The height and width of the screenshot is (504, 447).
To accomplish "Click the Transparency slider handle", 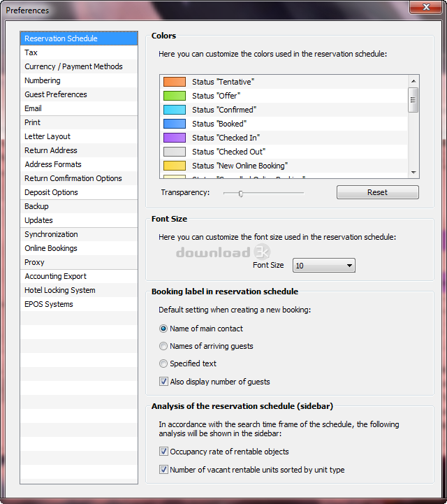I will click(240, 193).
